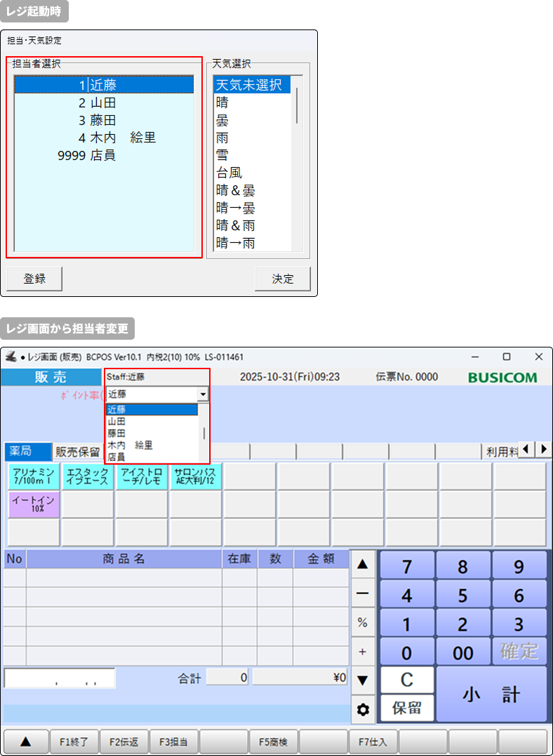Choose 木内 絵里 in staff dropdown list
The width and height of the screenshot is (553, 756).
tap(130, 445)
